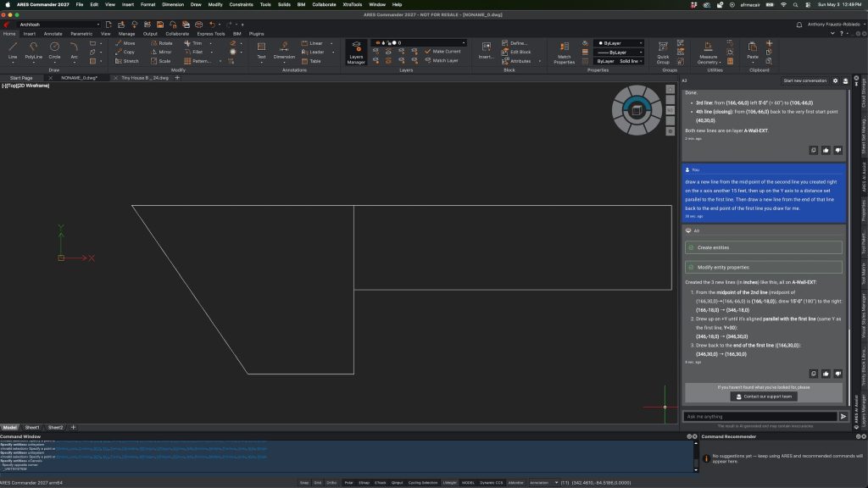This screenshot has height=488, width=868.
Task: Activate the Mirror tool
Action: click(162, 52)
